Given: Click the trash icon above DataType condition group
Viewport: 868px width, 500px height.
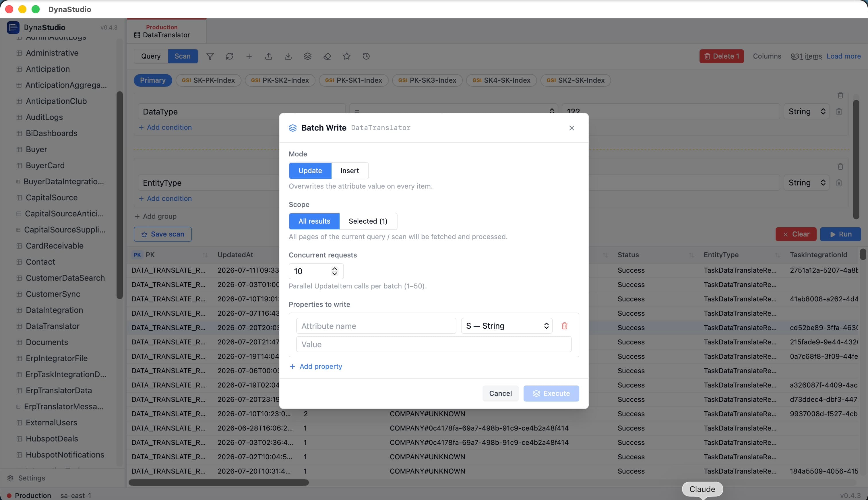Looking at the screenshot, I should click(x=840, y=96).
